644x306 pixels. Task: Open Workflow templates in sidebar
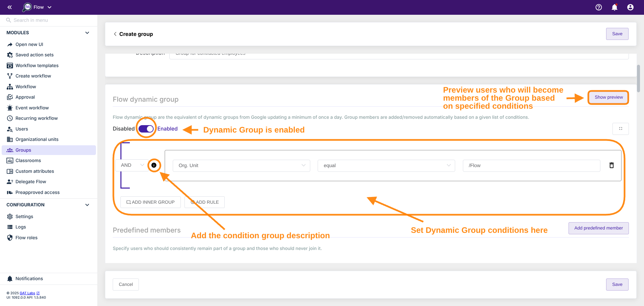tap(49, 65)
